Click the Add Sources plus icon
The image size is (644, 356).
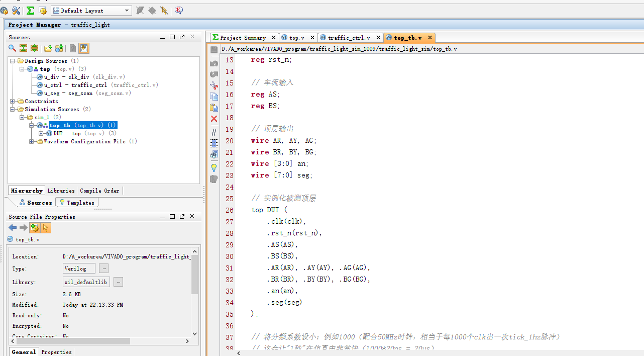(x=59, y=48)
